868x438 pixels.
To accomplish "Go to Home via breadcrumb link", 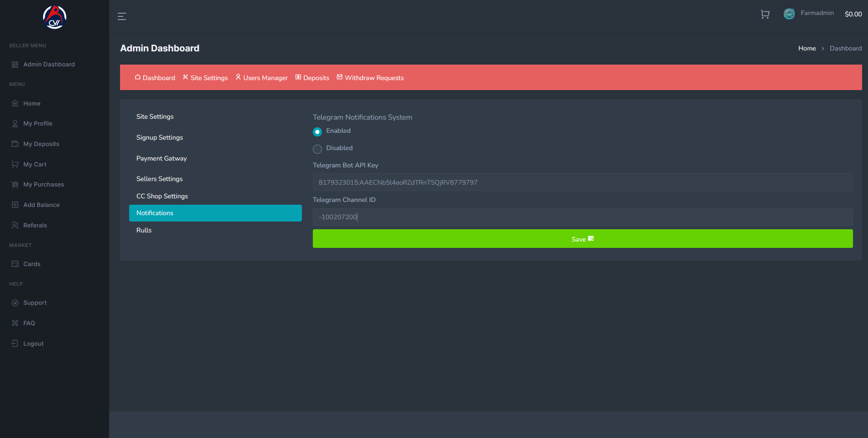I will click(807, 49).
